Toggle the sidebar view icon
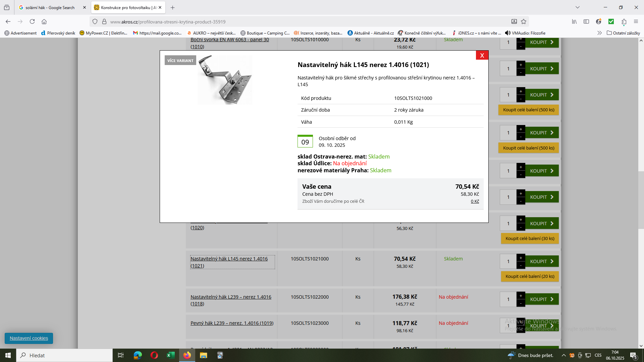Viewport: 644px width, 362px height. click(586, 21)
